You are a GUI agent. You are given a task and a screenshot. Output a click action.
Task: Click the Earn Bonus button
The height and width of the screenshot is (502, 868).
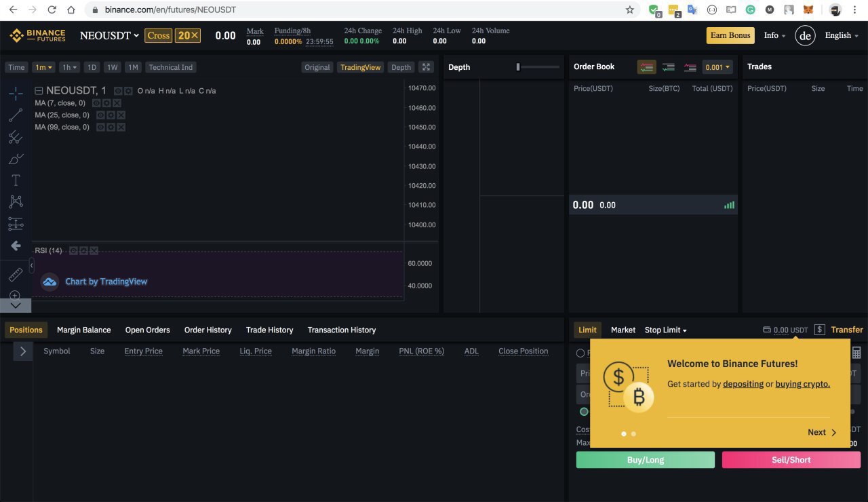point(730,35)
